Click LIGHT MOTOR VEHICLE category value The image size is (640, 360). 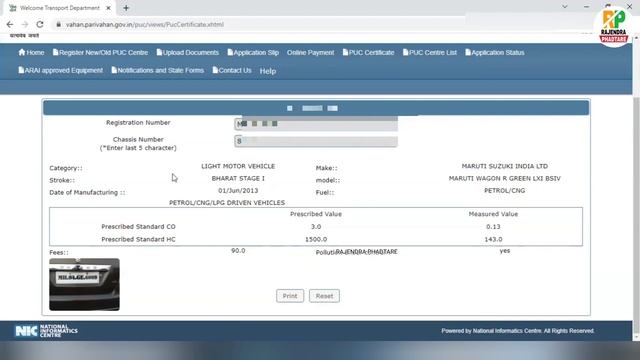pyautogui.click(x=238, y=166)
